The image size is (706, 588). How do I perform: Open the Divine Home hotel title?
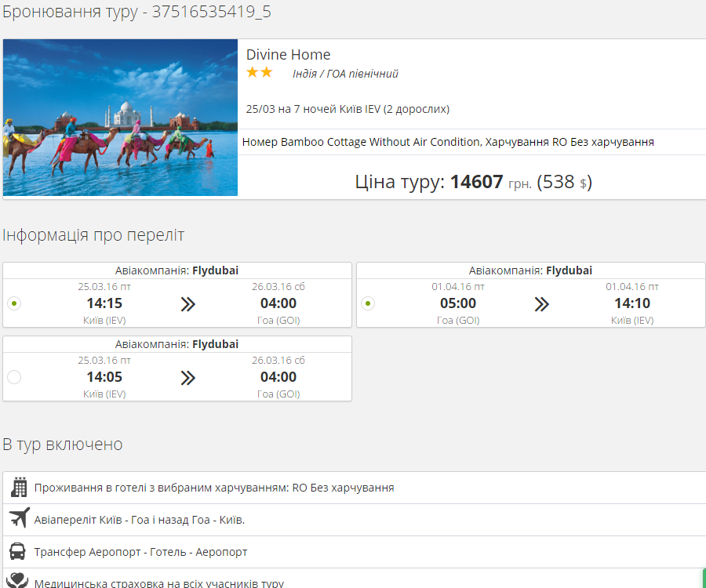pyautogui.click(x=288, y=55)
